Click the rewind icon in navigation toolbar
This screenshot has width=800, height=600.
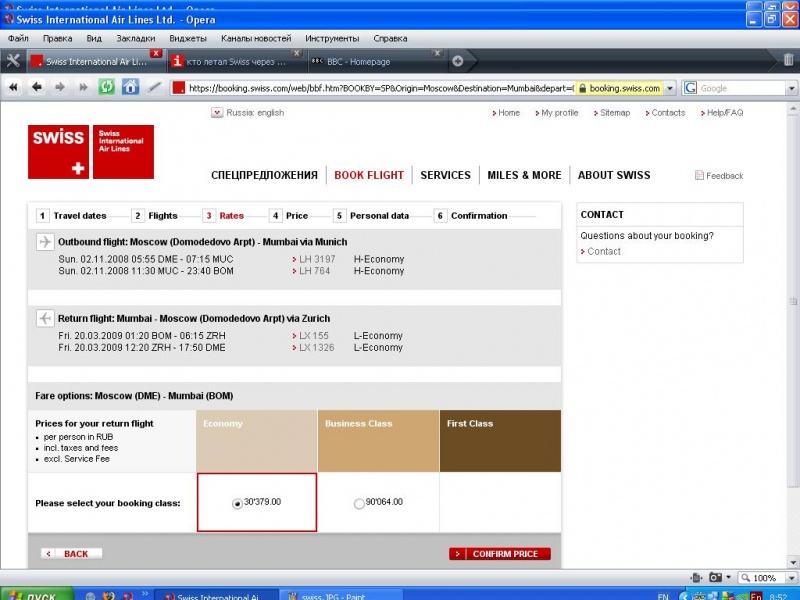click(x=14, y=88)
